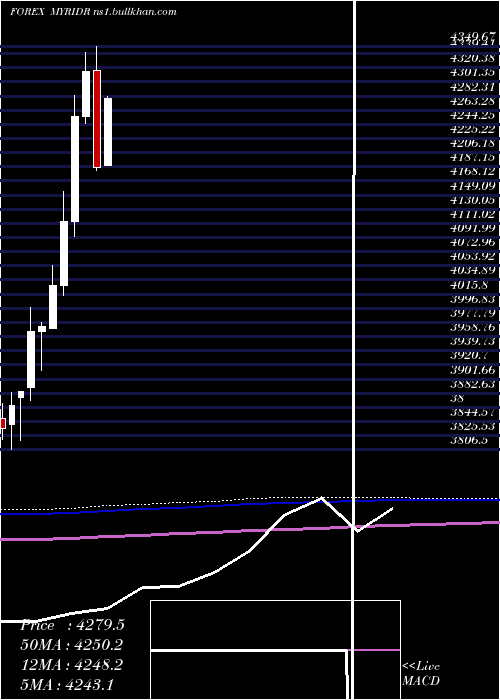Viewport: 500px width, 700px height.
Task: Choose the 4091.99 price level
Action: [473, 228]
